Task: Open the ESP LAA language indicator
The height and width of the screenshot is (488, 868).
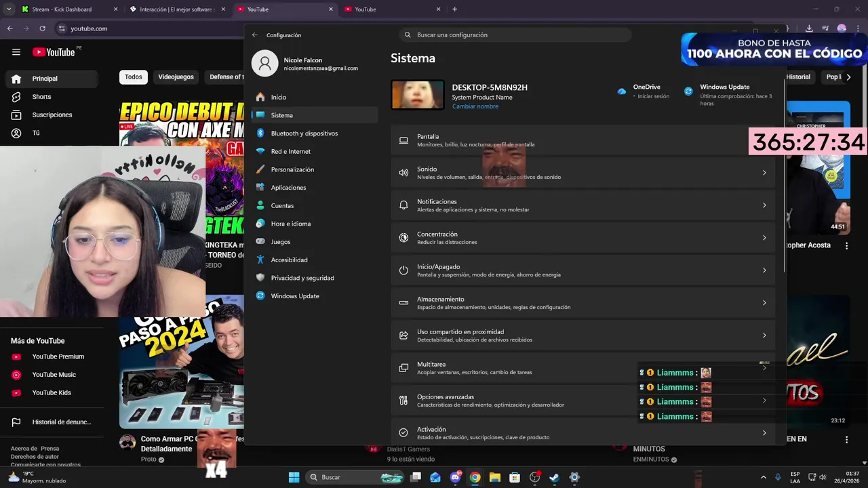Action: [795, 477]
